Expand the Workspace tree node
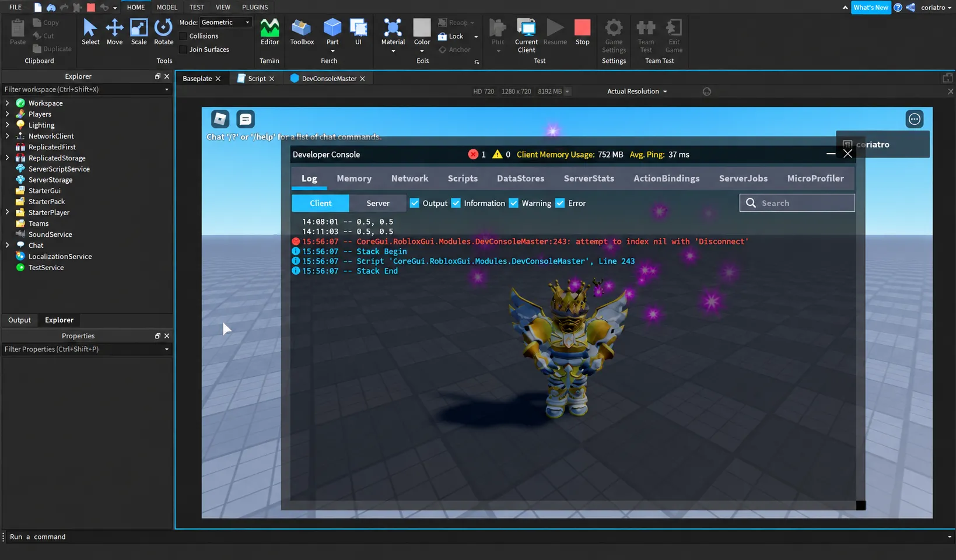Screen dimensions: 956x560 (x=7, y=103)
